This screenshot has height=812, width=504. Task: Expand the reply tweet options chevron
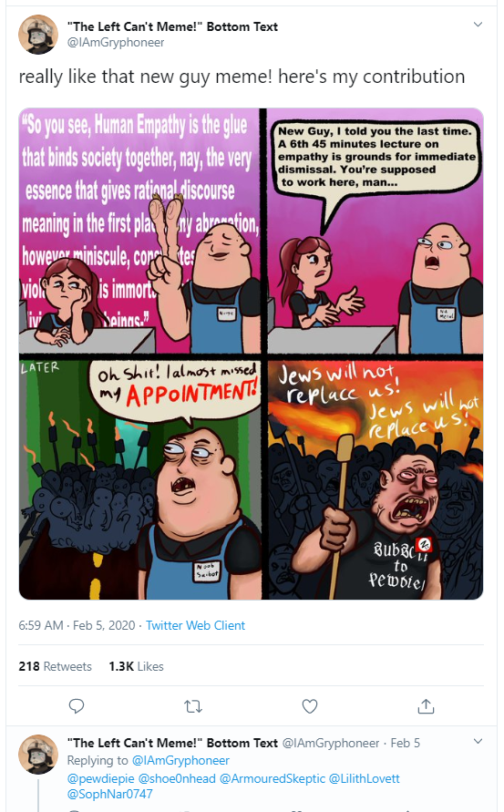[478, 741]
